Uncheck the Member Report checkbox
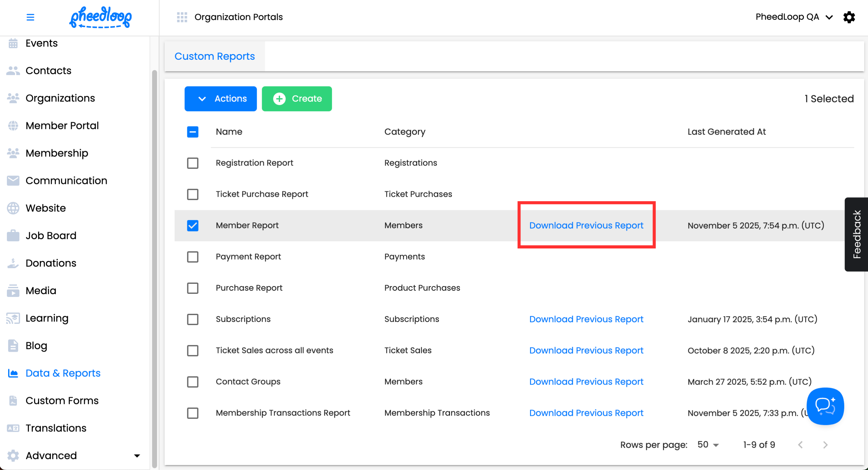Viewport: 868px width, 470px height. [x=193, y=226]
